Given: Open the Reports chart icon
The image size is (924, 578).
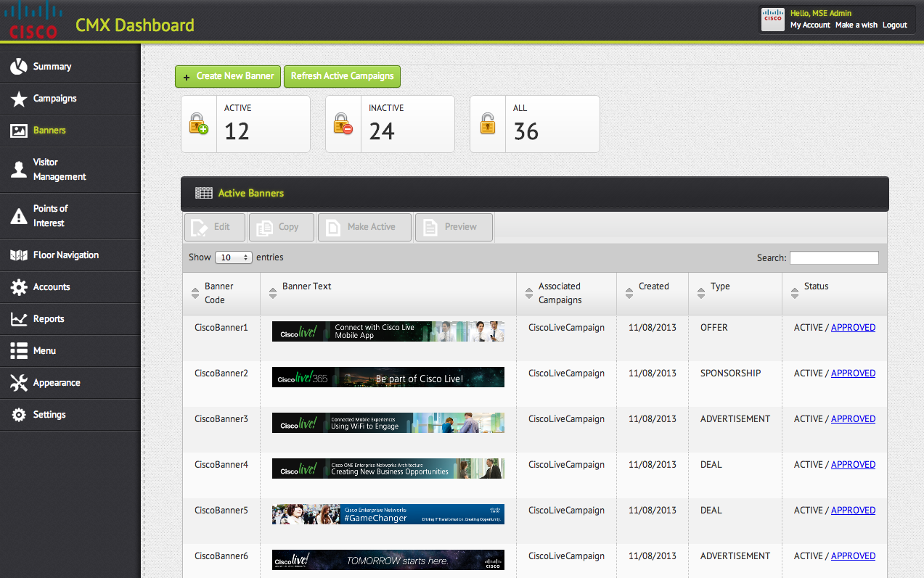Looking at the screenshot, I should click(x=19, y=319).
